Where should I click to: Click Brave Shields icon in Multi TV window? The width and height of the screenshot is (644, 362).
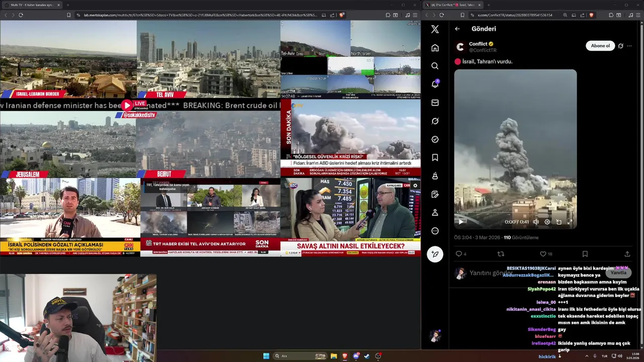[x=342, y=15]
